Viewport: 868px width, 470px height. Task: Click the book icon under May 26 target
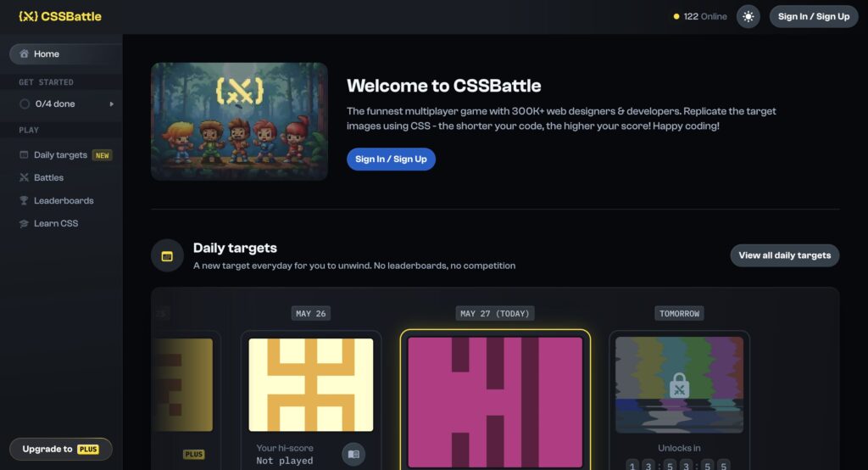point(353,455)
